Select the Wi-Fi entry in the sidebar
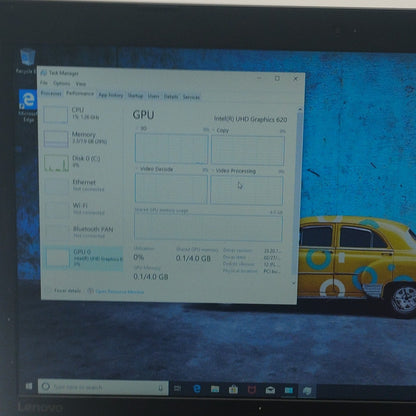 tap(82, 209)
